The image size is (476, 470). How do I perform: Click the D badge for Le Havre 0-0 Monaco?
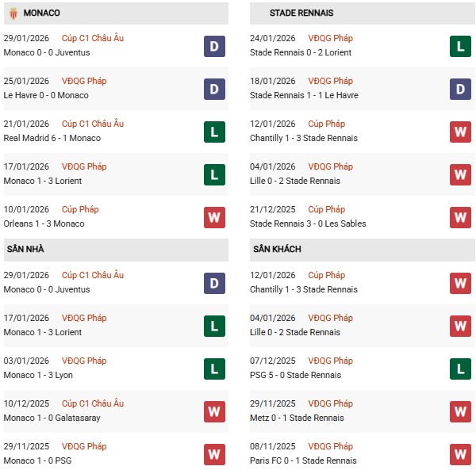214,89
